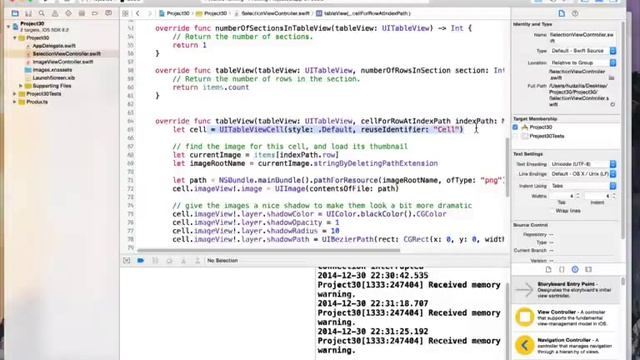Select AppDelegate.swift in the navigator

pos(54,46)
